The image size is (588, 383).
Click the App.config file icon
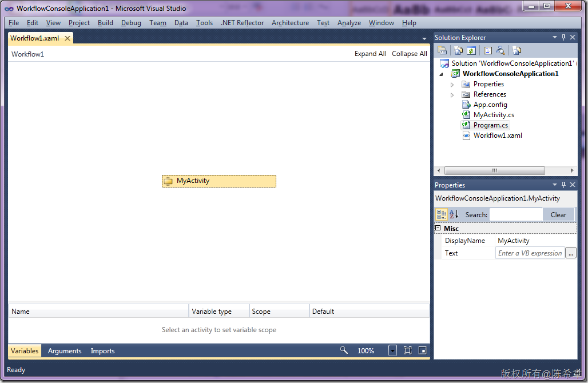click(x=466, y=105)
